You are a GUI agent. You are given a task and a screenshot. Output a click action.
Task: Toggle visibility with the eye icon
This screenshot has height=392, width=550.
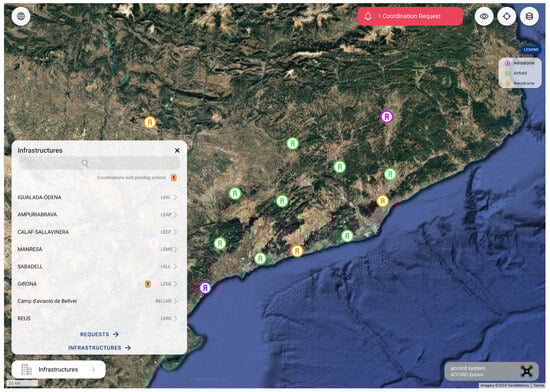point(484,16)
